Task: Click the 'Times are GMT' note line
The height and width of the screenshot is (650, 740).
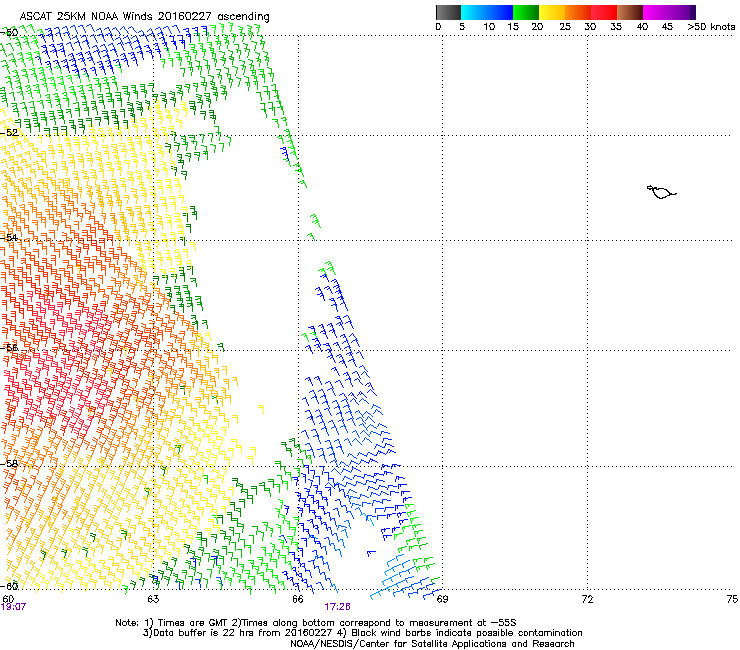Action: tap(316, 623)
